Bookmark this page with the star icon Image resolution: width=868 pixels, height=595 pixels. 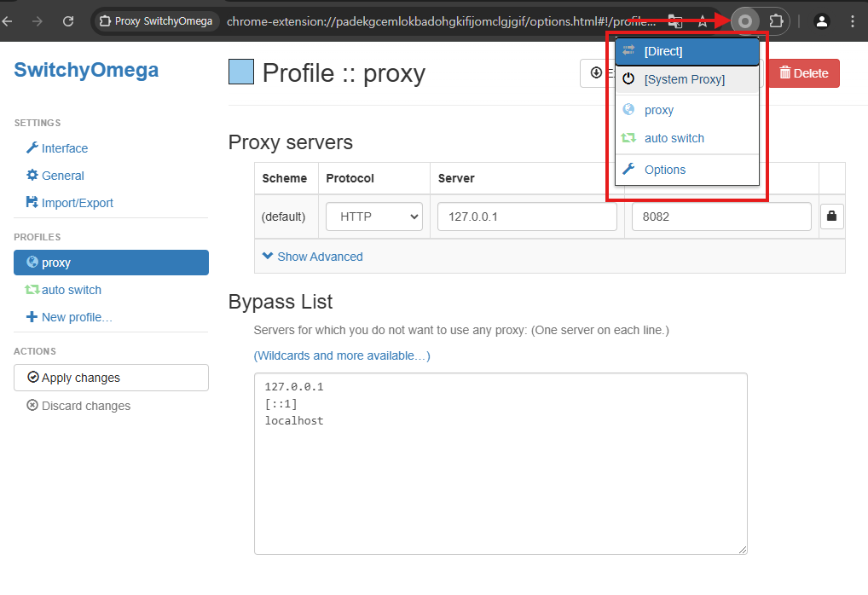pos(703,21)
